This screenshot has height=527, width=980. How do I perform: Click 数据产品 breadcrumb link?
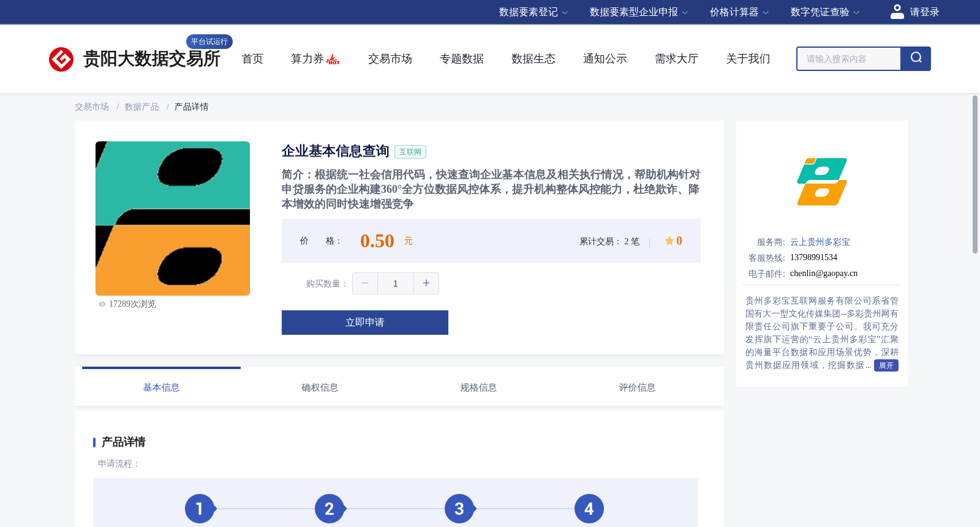[x=141, y=107]
